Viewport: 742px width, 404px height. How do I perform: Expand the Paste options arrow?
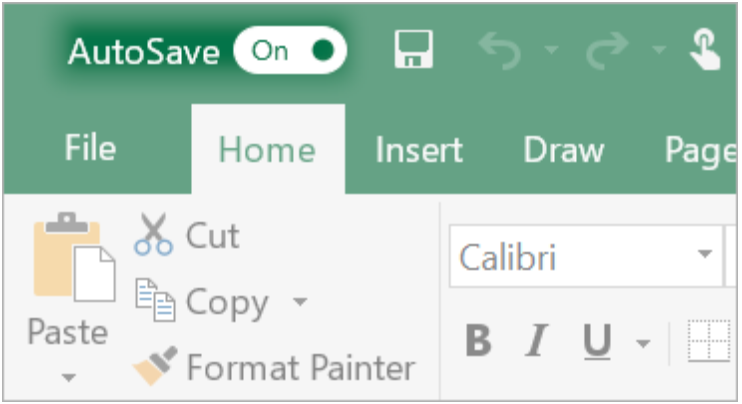pyautogui.click(x=69, y=378)
